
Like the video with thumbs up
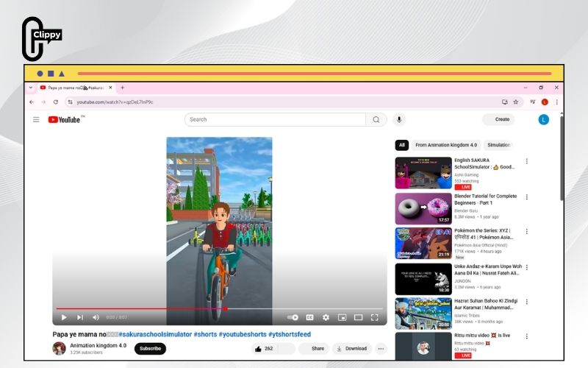(x=264, y=348)
